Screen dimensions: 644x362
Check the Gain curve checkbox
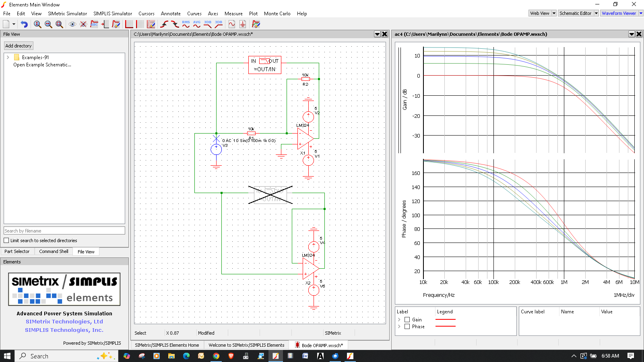(x=407, y=320)
